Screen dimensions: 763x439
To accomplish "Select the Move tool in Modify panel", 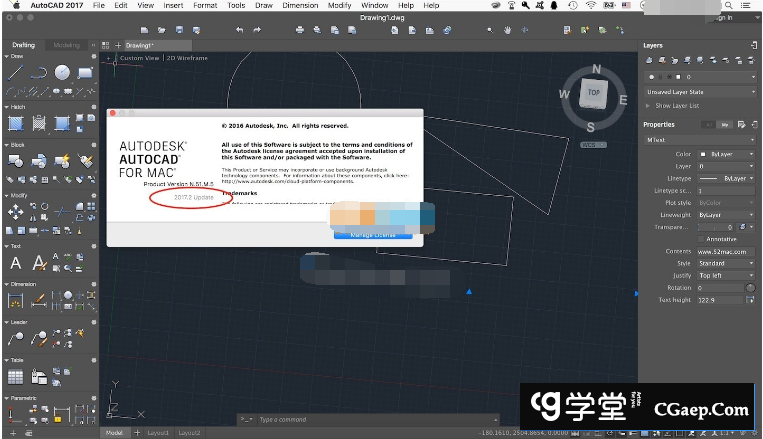I will coord(16,212).
